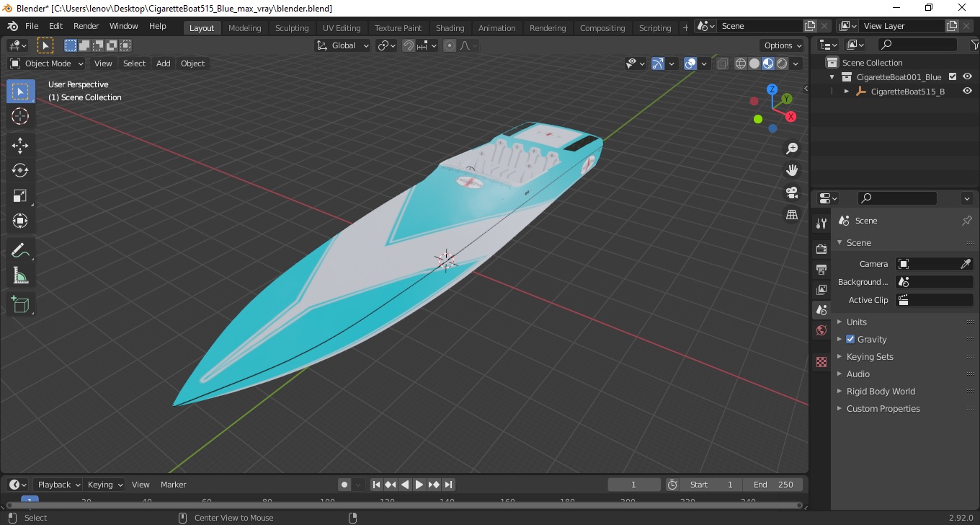Click the viewport Zoom icon
This screenshot has width=980, height=525.
[x=792, y=149]
